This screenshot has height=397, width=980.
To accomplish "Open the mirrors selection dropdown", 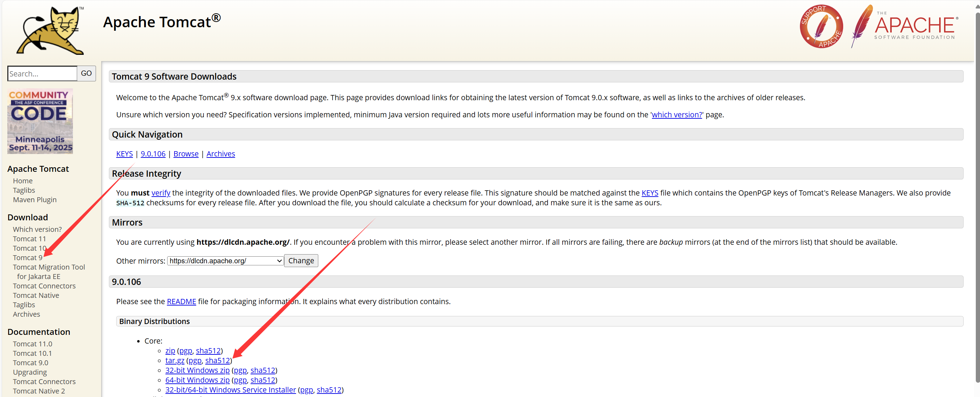I will coord(225,261).
